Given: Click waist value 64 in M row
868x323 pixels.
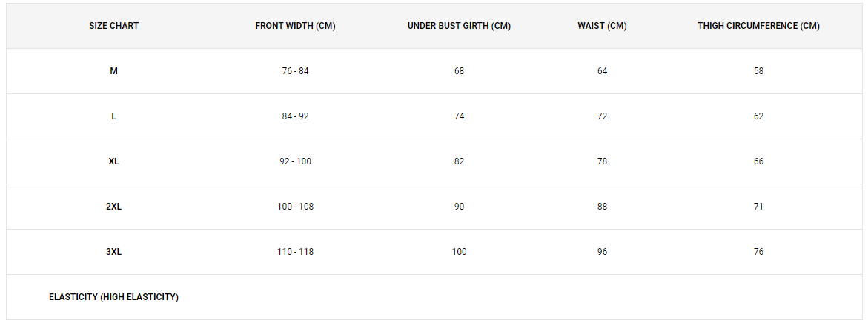Looking at the screenshot, I should point(603,71).
